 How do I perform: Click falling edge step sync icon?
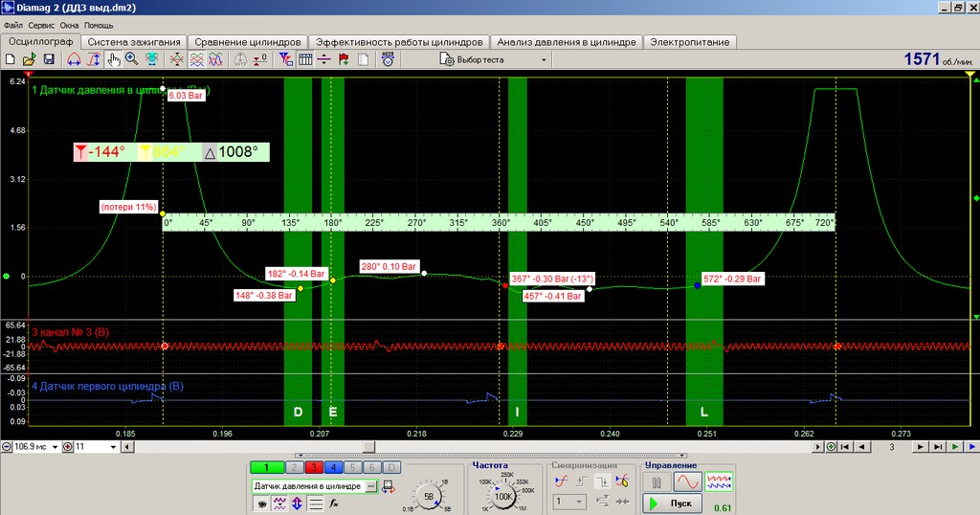click(602, 481)
